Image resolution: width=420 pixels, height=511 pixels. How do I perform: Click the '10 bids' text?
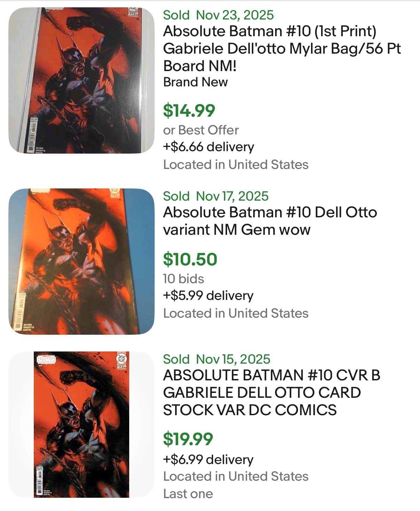coord(183,279)
